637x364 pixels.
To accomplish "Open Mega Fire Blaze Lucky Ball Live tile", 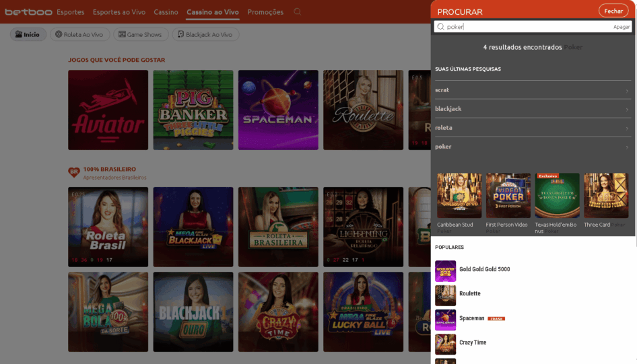I will tap(363, 312).
